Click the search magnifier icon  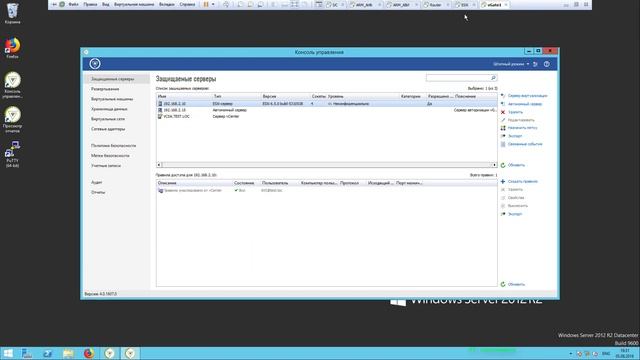[493, 78]
